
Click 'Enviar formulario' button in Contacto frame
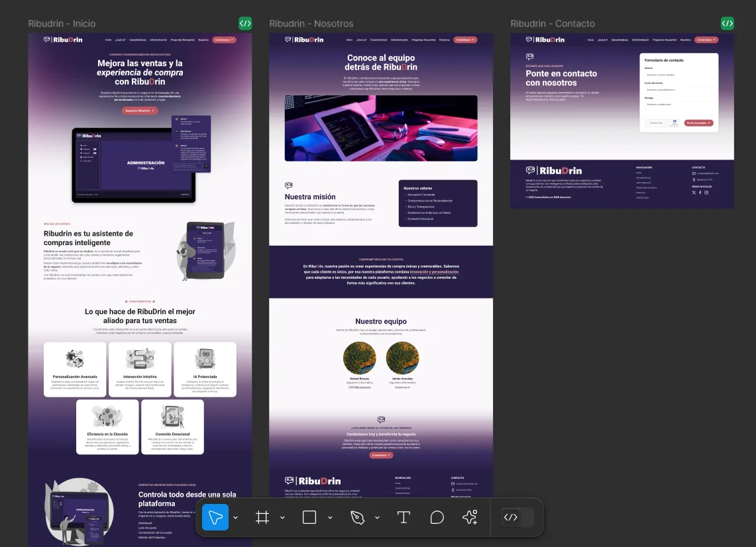[x=698, y=123]
